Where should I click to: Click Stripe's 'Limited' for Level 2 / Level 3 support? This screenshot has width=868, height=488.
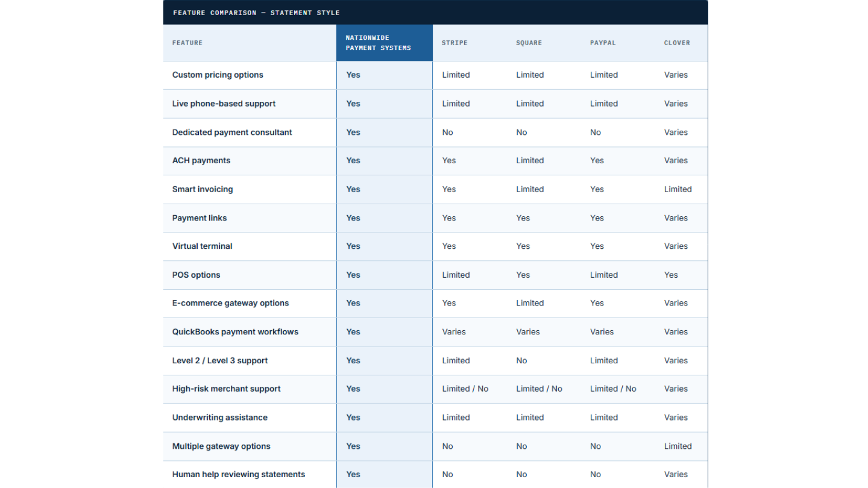click(x=456, y=361)
